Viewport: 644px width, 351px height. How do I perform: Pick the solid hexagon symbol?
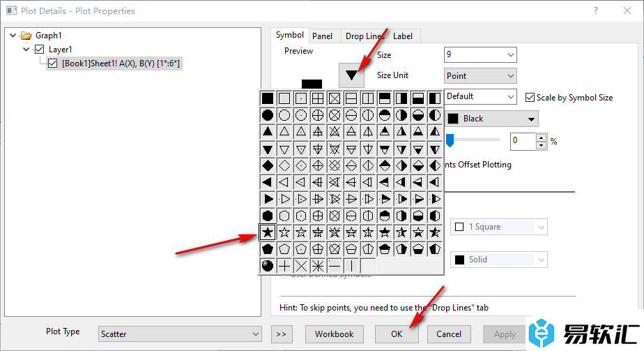pos(268,216)
